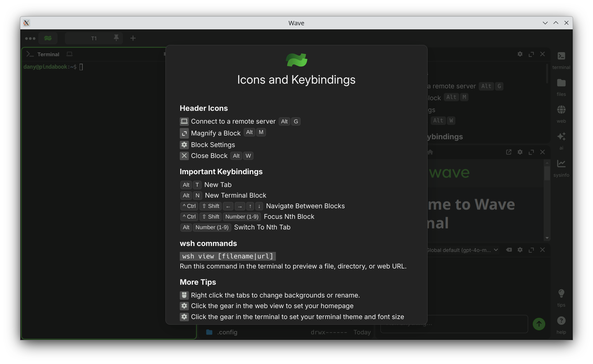Click the mouse icon beside Right click the tabs
Screen dimensions: 593x364
click(x=184, y=295)
